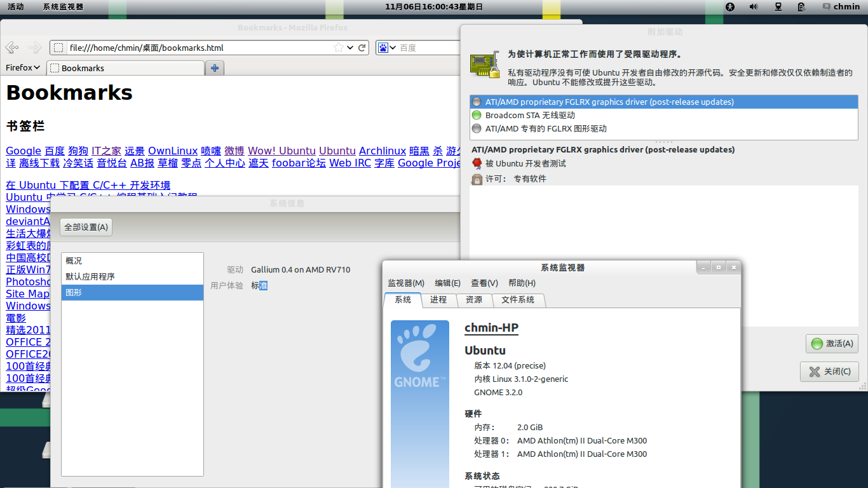Click the 关闭(C) button in 附加驱动
Image resolution: width=868 pixels, height=488 pixels.
click(829, 372)
